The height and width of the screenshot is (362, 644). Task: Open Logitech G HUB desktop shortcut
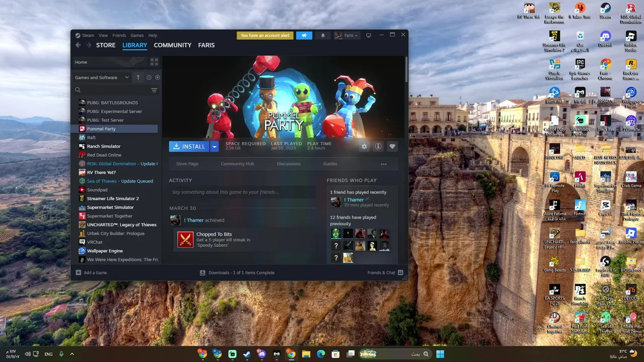point(605,266)
